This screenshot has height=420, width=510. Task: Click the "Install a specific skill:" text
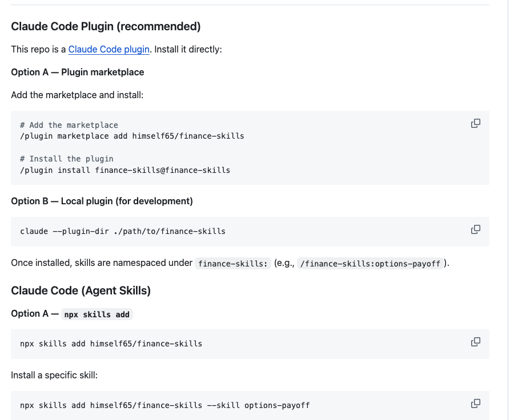click(x=54, y=375)
